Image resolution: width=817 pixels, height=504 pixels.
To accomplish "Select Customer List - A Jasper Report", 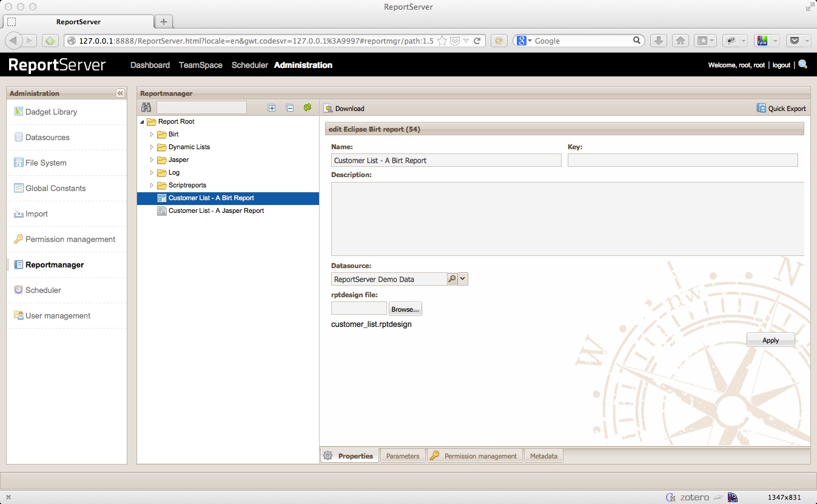I will [216, 210].
